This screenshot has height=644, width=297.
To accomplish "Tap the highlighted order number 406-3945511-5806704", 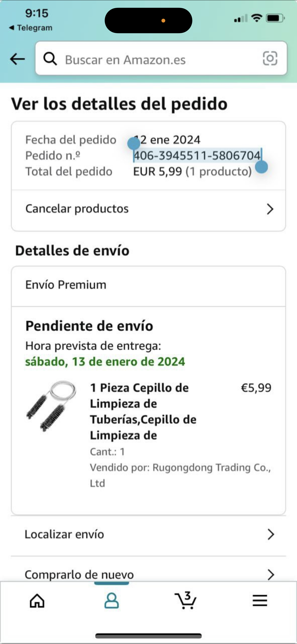I will pos(197,155).
